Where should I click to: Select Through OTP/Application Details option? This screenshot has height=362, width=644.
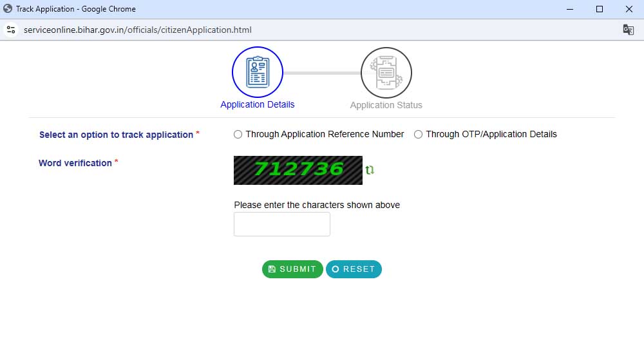pos(418,135)
